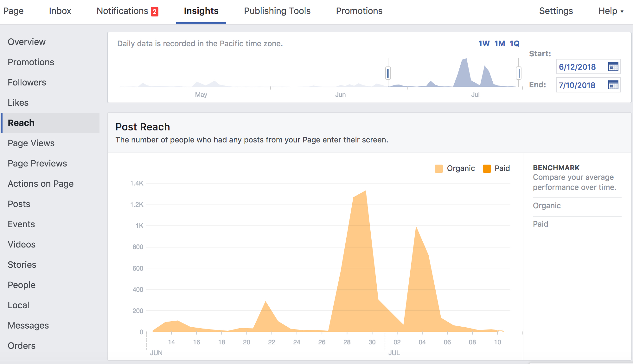Click the 28 date label on x-axis
This screenshot has height=364, width=633.
(347, 342)
